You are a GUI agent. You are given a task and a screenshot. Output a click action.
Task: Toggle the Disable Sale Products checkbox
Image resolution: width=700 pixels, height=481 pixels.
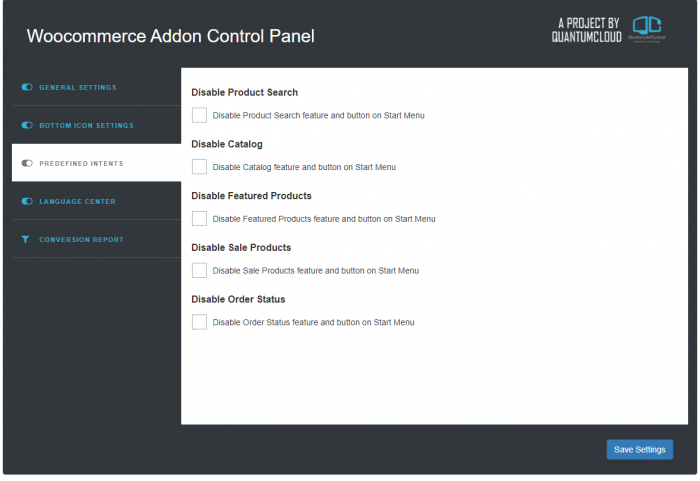(199, 270)
